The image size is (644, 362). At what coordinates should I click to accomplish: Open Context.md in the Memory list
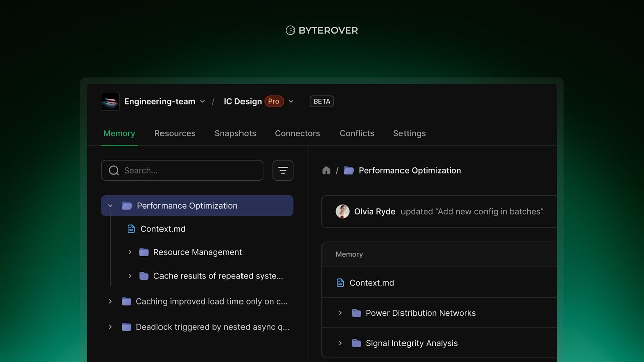[372, 283]
